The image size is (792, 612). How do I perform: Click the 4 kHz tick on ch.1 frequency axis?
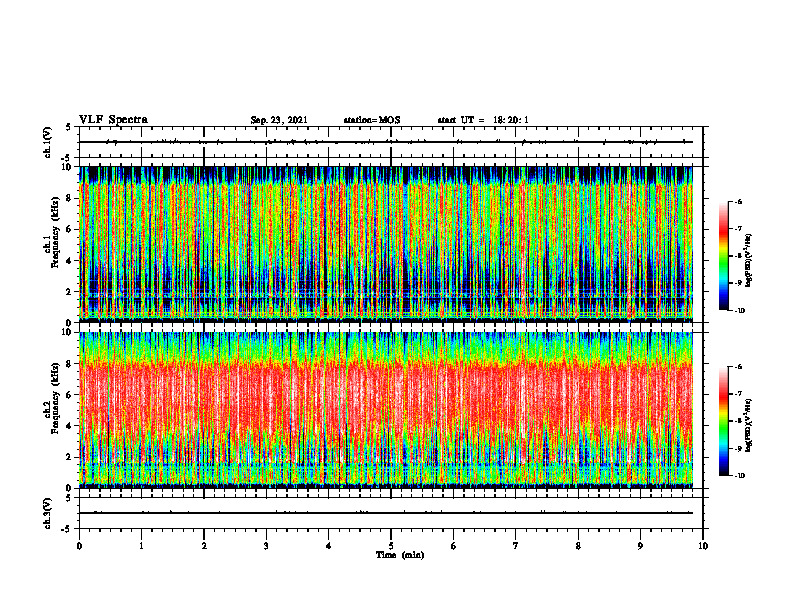pyautogui.click(x=70, y=261)
